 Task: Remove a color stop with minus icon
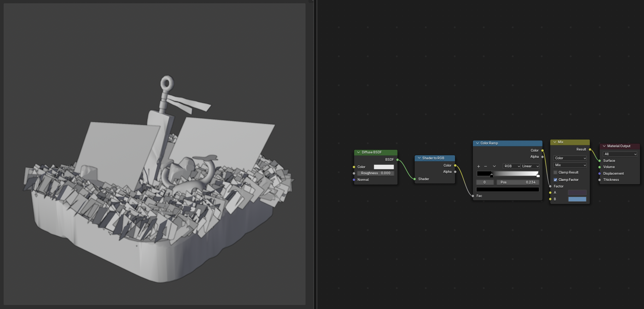click(486, 166)
